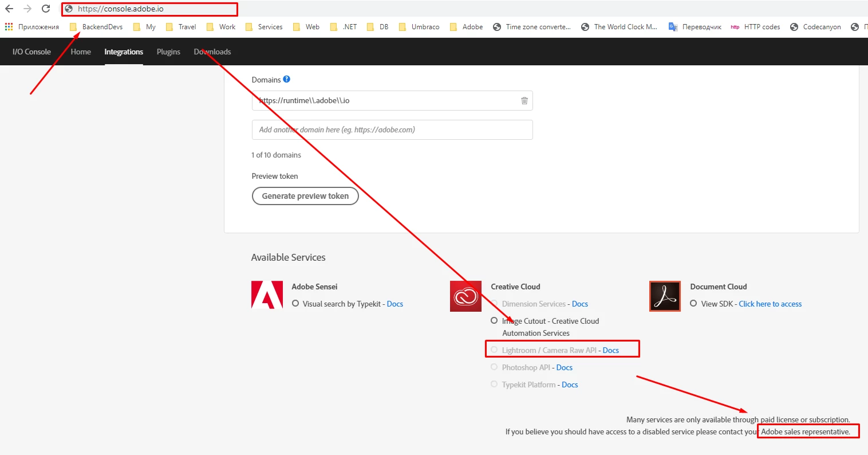Open Docs link for Dimension Services
868x455 pixels.
click(x=580, y=304)
